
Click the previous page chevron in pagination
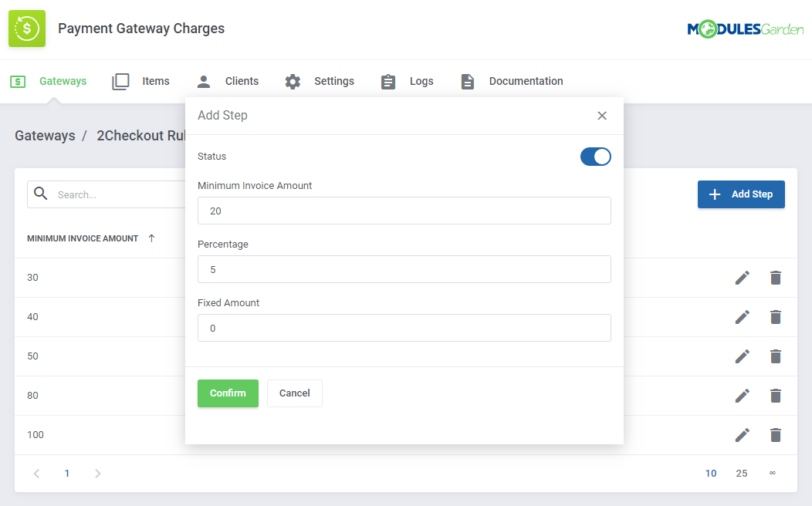click(x=36, y=473)
